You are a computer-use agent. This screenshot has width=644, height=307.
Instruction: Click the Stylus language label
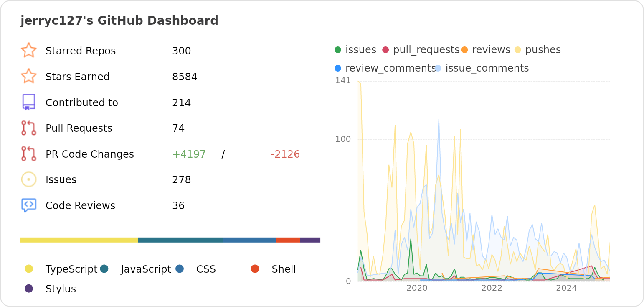pos(61,289)
